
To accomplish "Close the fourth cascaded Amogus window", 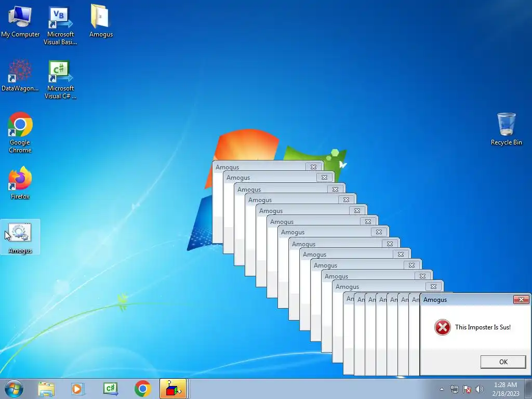I will pos(346,200).
